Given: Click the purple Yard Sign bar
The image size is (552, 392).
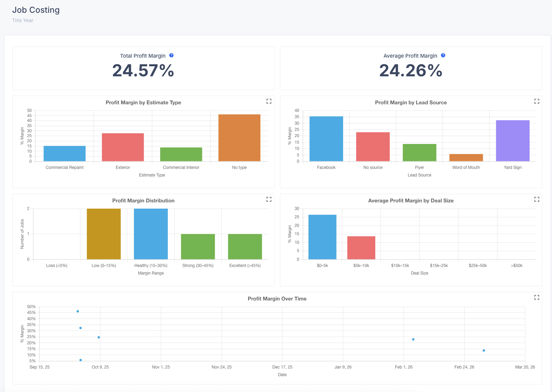Looking at the screenshot, I should [x=513, y=141].
